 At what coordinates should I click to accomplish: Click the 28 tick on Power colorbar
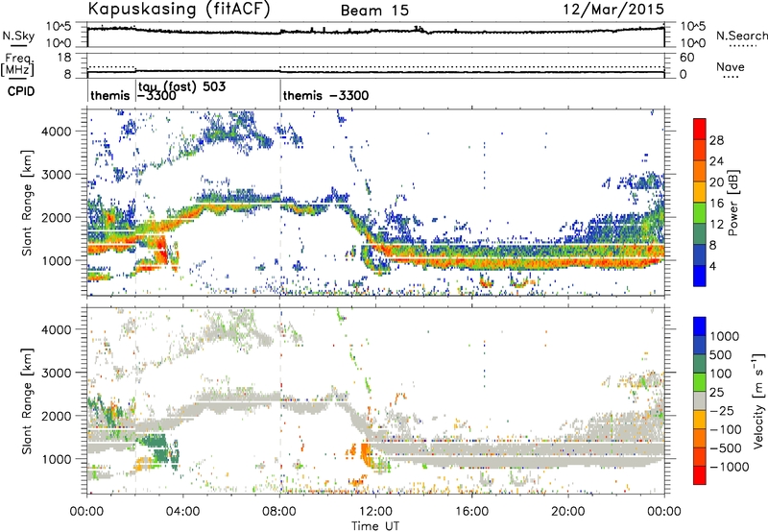[716, 140]
